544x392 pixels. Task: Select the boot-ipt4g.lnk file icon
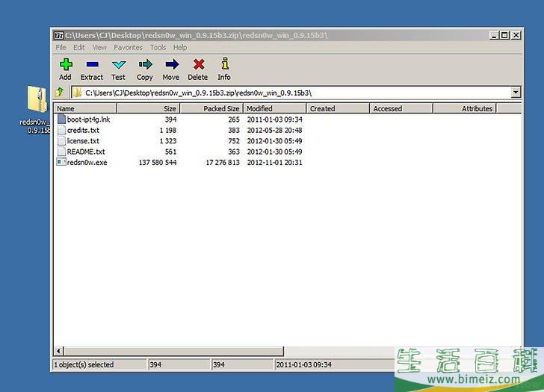tap(61, 119)
